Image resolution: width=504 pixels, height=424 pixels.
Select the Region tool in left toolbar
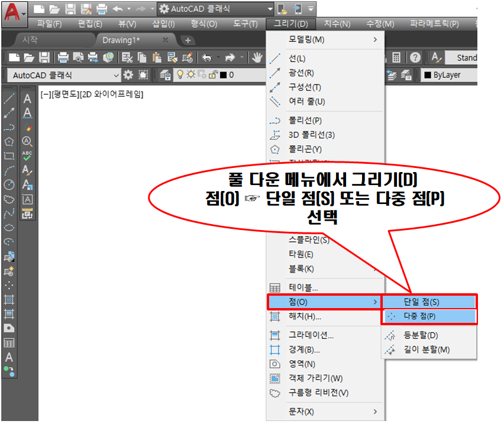[x=9, y=328]
